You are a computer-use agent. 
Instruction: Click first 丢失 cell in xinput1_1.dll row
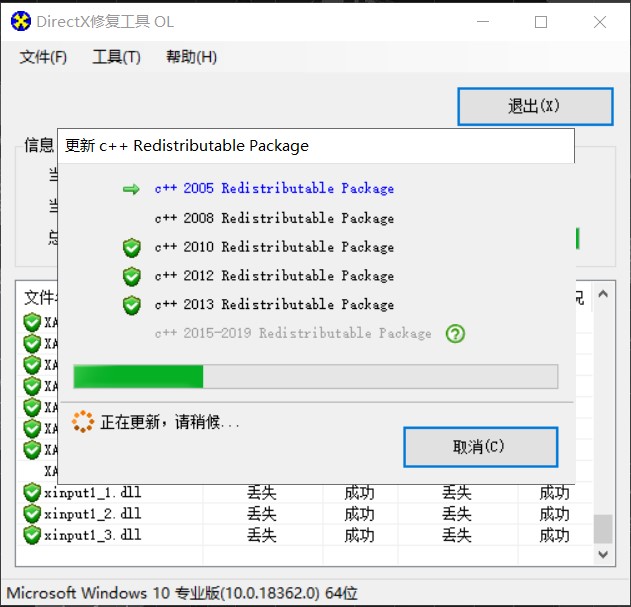click(x=262, y=493)
